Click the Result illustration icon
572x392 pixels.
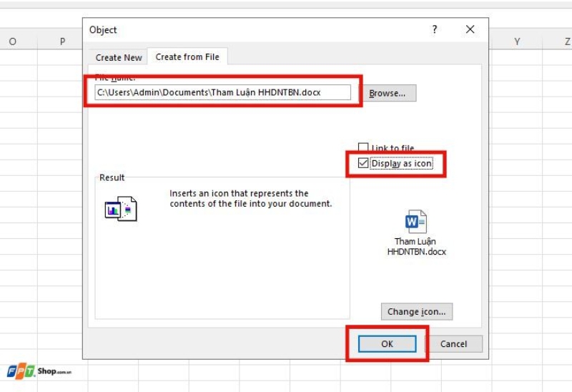(x=121, y=209)
